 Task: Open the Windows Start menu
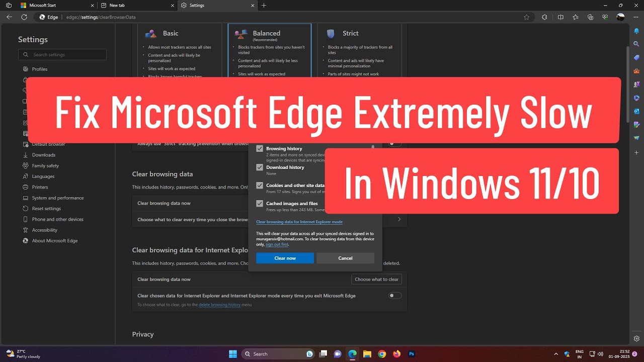pos(233,354)
